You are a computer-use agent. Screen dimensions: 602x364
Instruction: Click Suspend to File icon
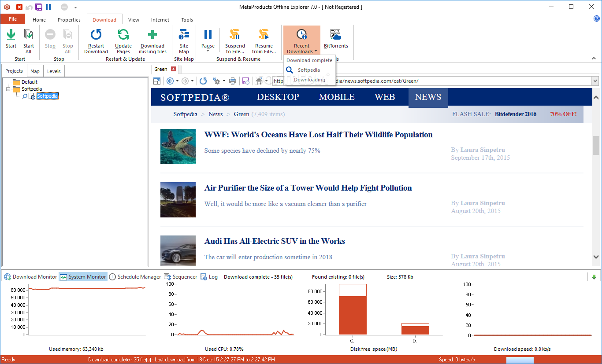pos(235,35)
